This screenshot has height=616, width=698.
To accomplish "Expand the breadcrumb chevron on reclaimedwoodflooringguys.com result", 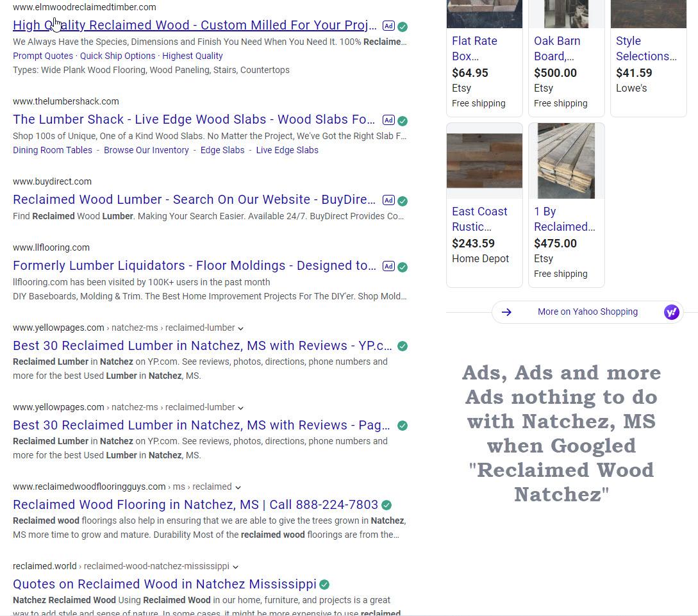I will pyautogui.click(x=237, y=487).
